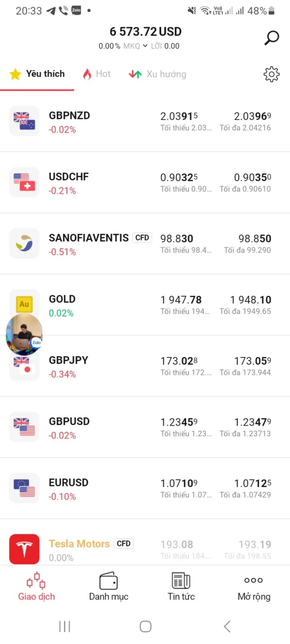The height and width of the screenshot is (644, 290).
Task: Tap the SANOFIAVENTIS company logo
Action: [x=24, y=243]
